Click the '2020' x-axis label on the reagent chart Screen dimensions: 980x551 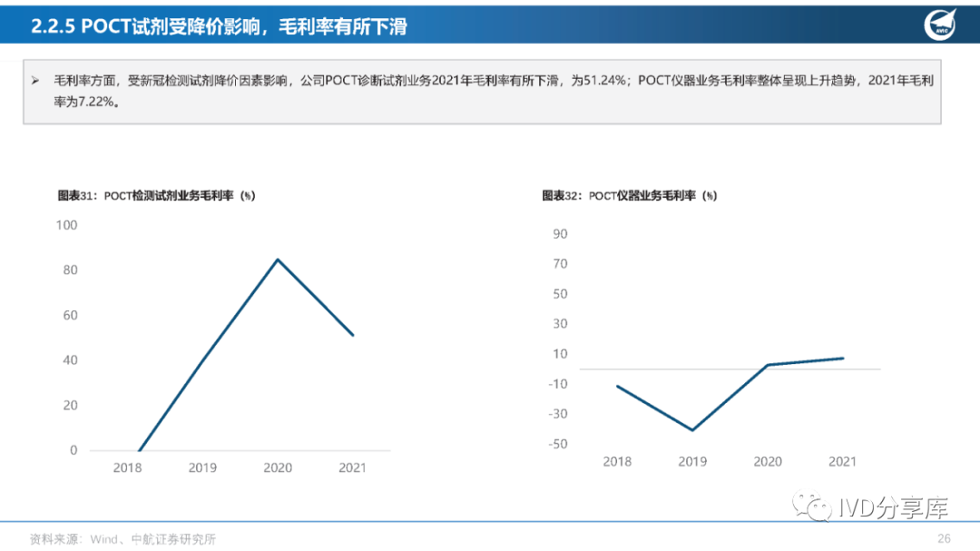click(278, 467)
